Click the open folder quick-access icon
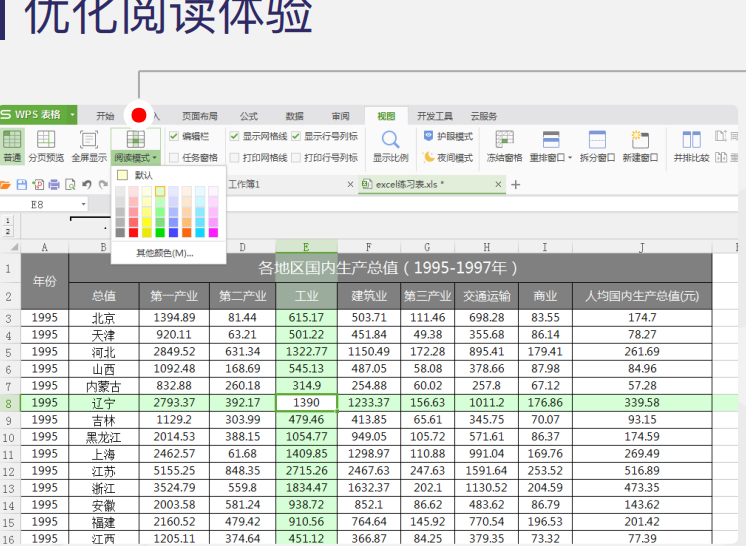The image size is (746, 546). point(5,185)
